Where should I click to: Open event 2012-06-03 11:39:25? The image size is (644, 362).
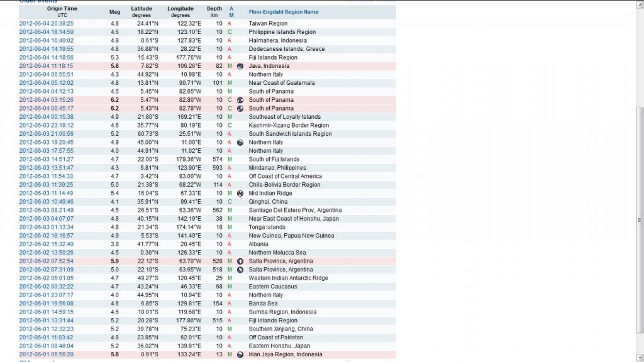click(47, 185)
